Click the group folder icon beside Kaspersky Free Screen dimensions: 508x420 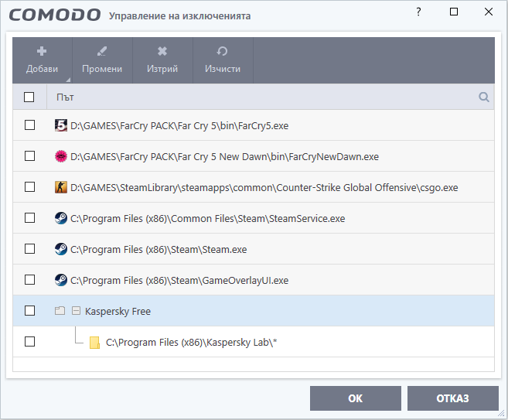coord(60,311)
